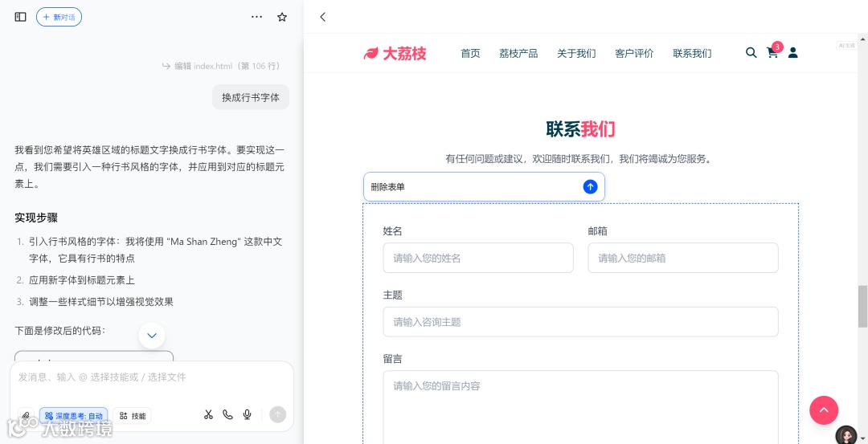Start a voice call with phone icon
The width and height of the screenshot is (868, 444).
click(227, 415)
